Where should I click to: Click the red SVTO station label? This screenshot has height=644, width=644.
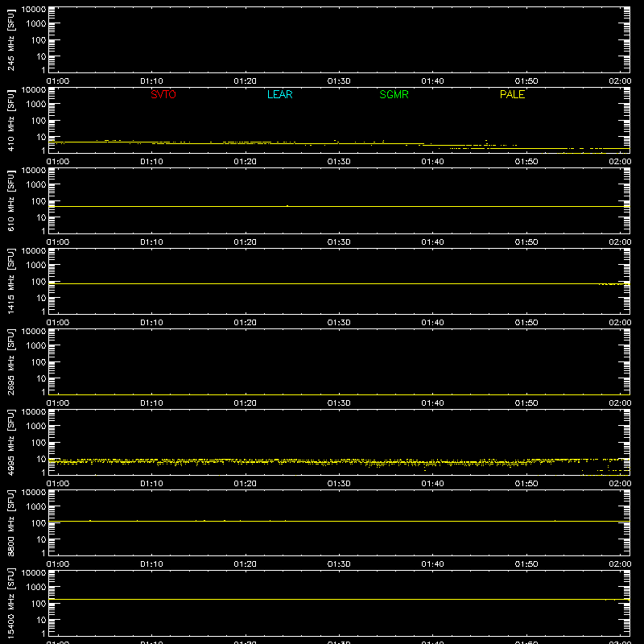pos(163,94)
